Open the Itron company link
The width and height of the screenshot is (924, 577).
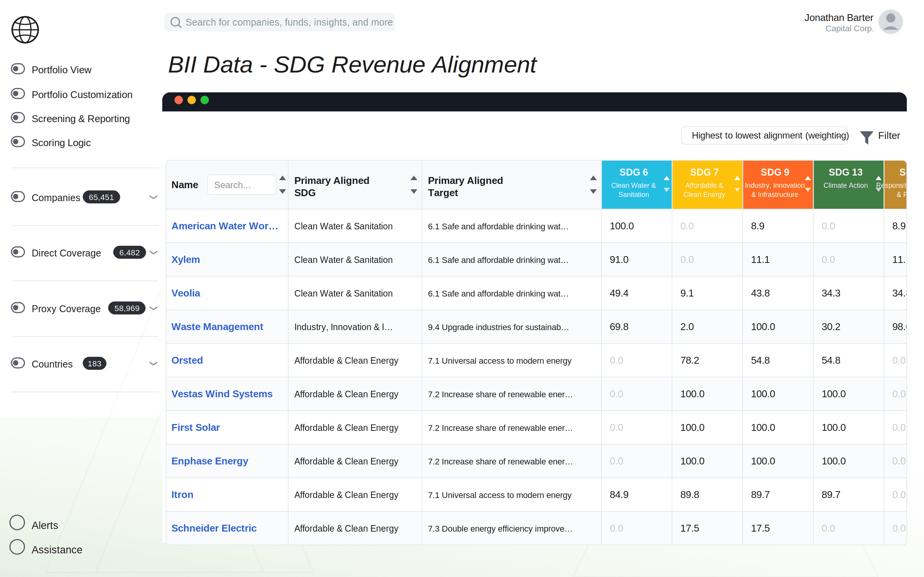[182, 495]
